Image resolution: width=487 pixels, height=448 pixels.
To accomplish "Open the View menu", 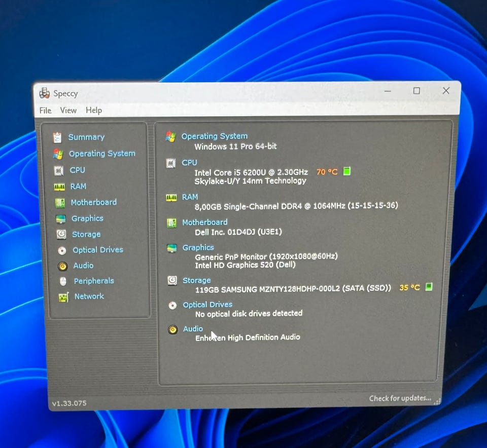I will point(68,110).
